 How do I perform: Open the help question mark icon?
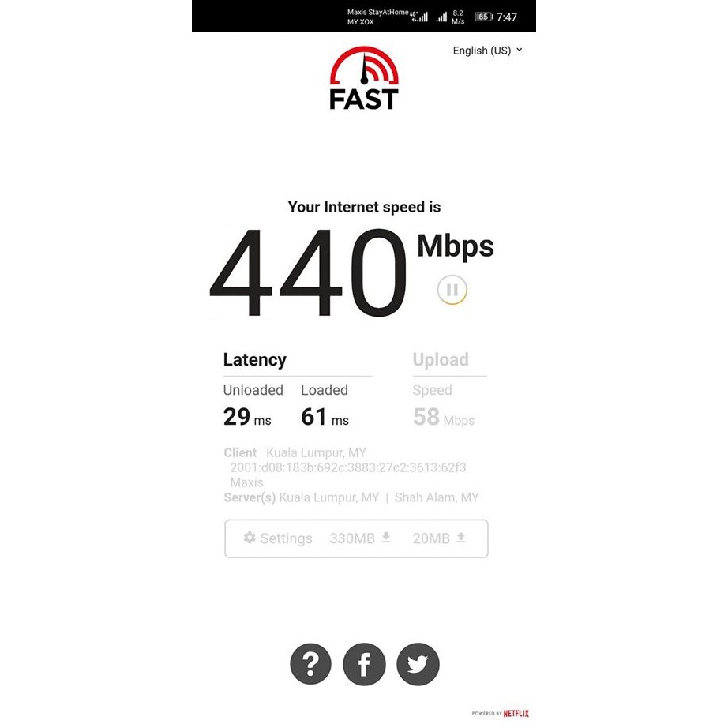pyautogui.click(x=310, y=664)
